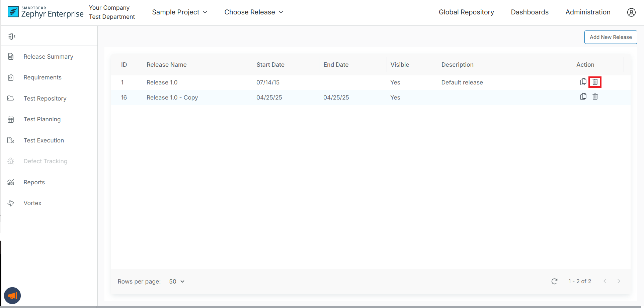Delete Release 1.0 with the trash icon

point(595,82)
